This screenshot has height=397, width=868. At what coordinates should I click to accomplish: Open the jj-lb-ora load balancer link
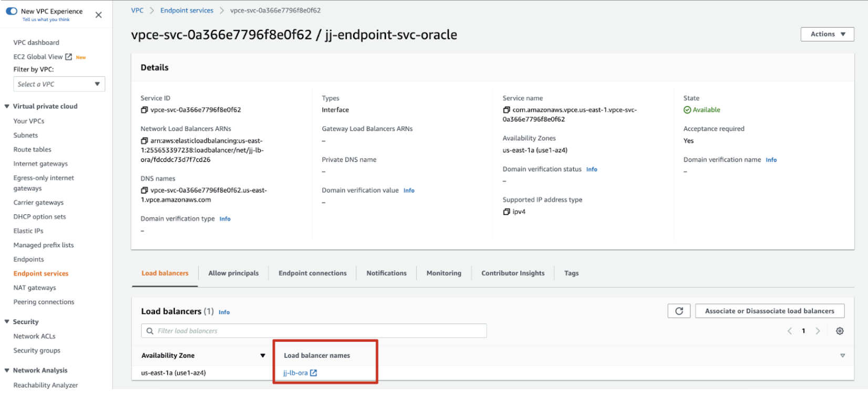(x=295, y=373)
